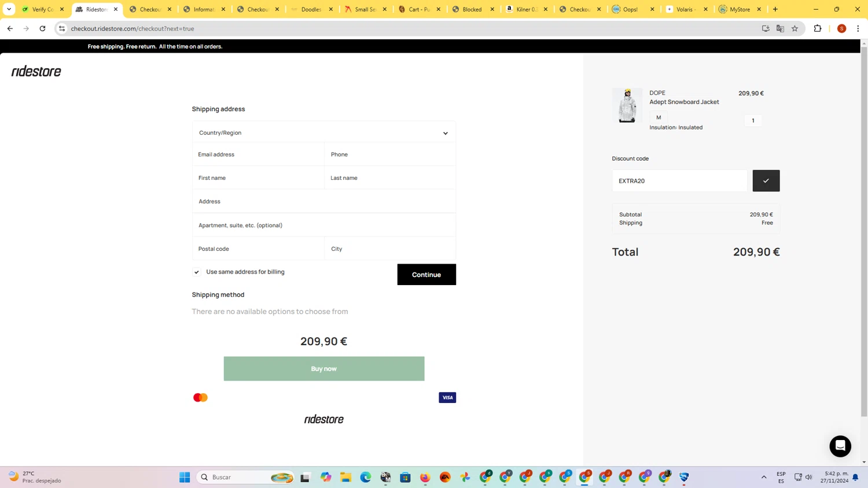Open the translate page icon in address bar
This screenshot has height=488, width=868.
tap(780, 28)
